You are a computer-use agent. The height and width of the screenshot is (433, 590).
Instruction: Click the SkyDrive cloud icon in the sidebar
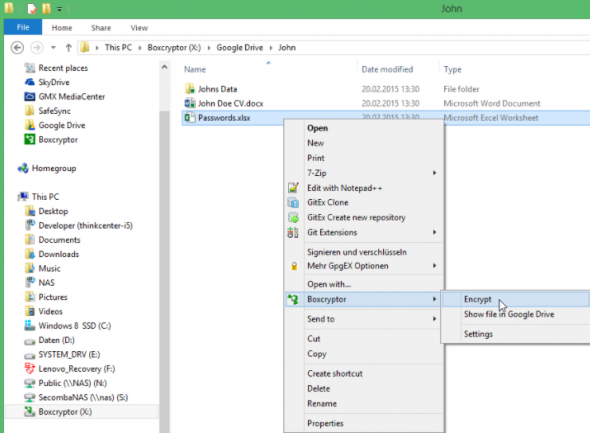tap(30, 82)
